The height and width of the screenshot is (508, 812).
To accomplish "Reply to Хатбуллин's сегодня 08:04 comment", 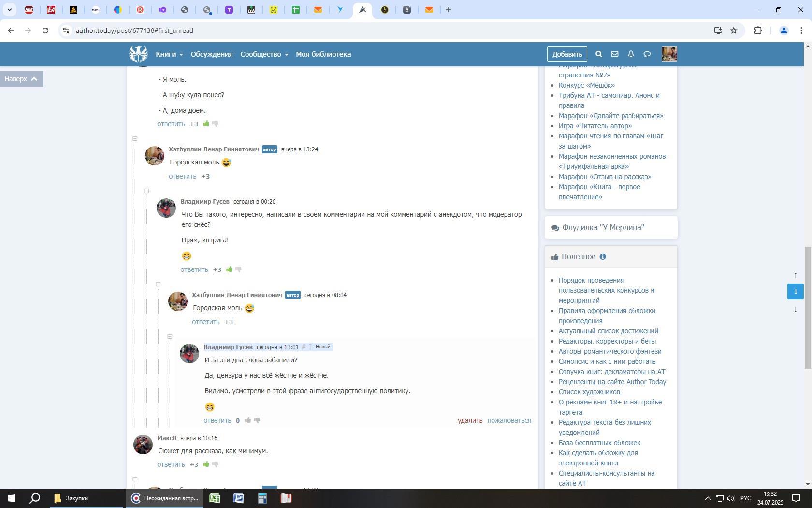I will pyautogui.click(x=205, y=322).
